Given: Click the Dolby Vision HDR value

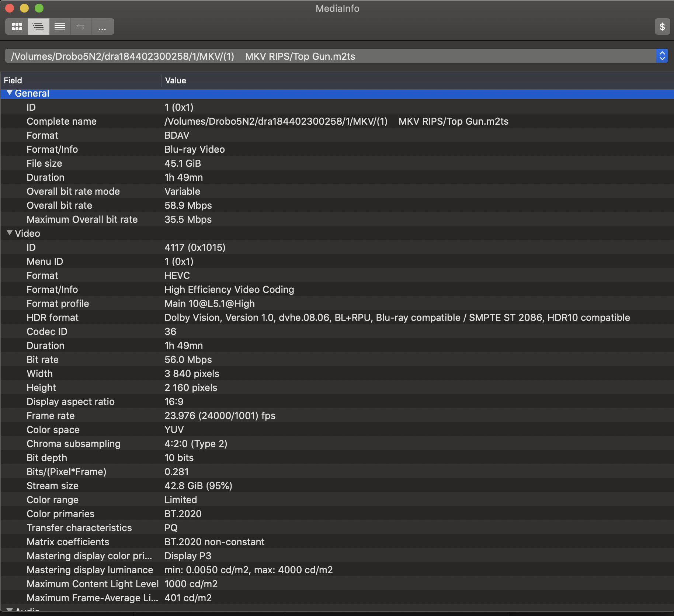Looking at the screenshot, I should point(397,318).
